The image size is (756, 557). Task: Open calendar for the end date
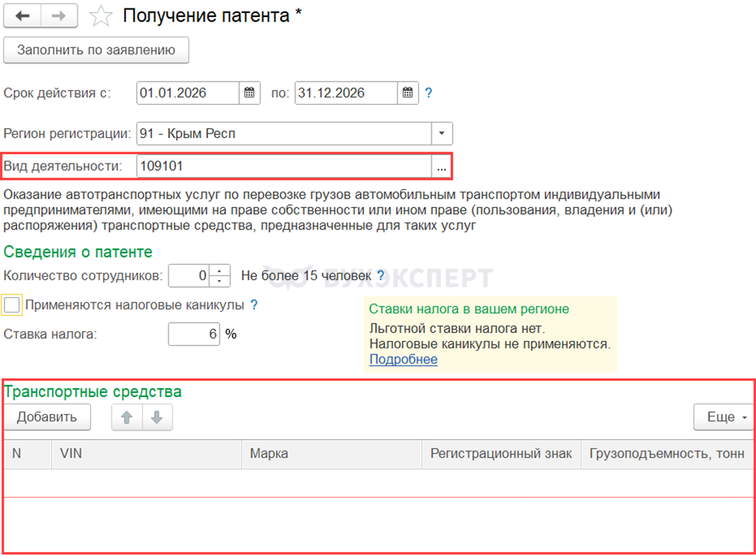pos(407,93)
